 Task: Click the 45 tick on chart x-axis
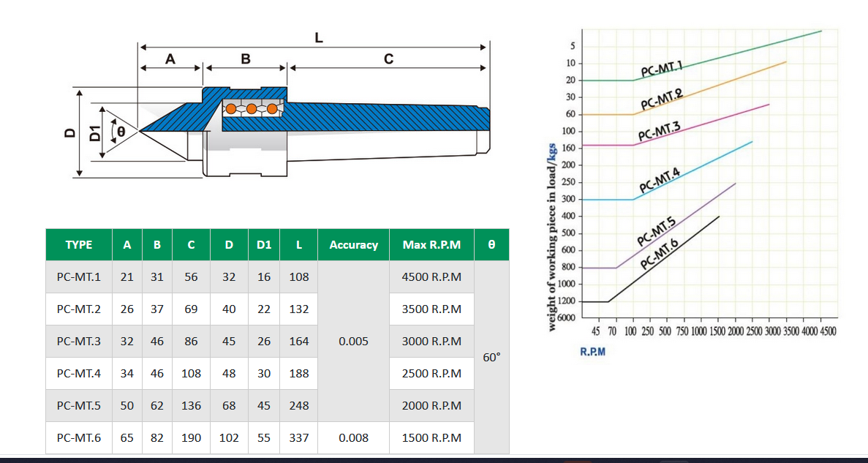coord(596,331)
